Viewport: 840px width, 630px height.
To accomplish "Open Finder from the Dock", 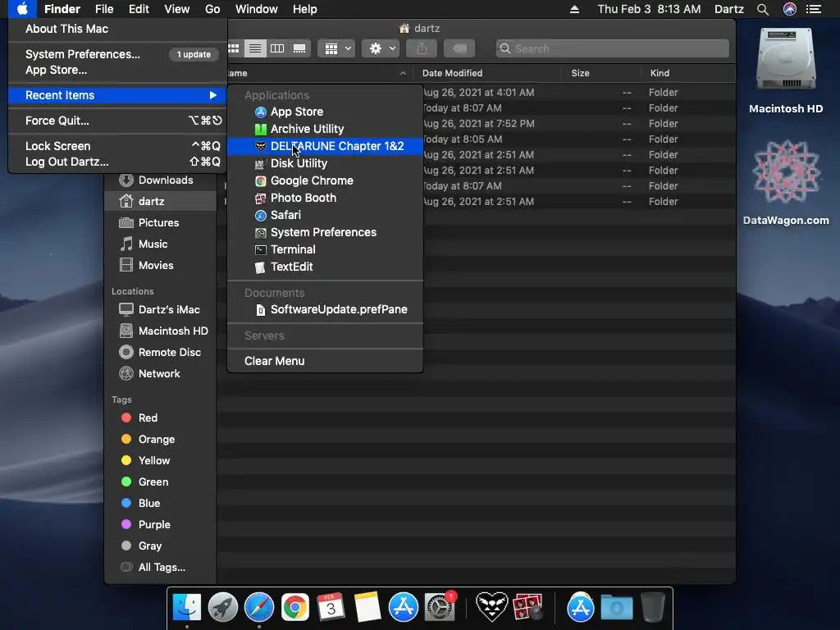I will point(187,608).
